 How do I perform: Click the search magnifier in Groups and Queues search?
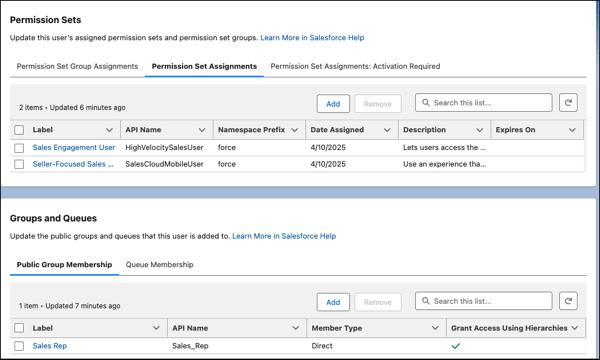point(426,301)
